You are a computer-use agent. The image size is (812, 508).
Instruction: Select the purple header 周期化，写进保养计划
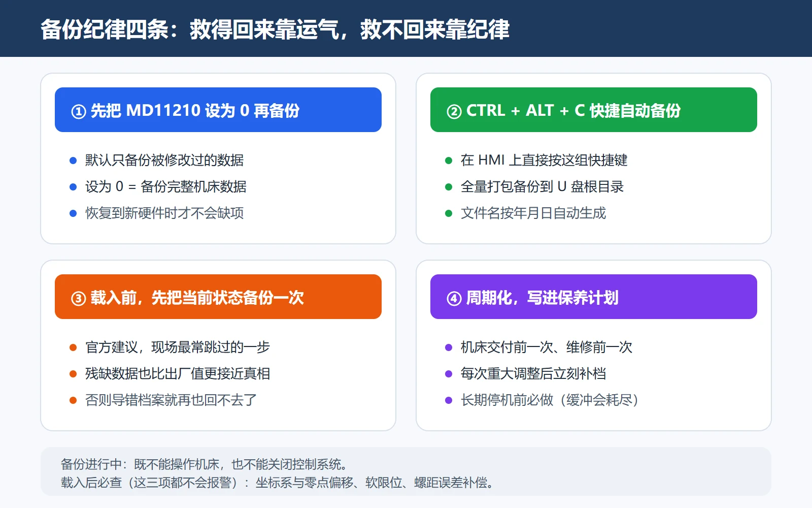point(594,297)
